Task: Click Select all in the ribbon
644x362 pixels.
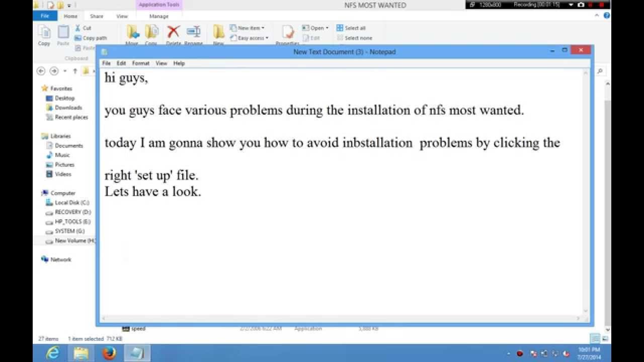Action: (351, 28)
